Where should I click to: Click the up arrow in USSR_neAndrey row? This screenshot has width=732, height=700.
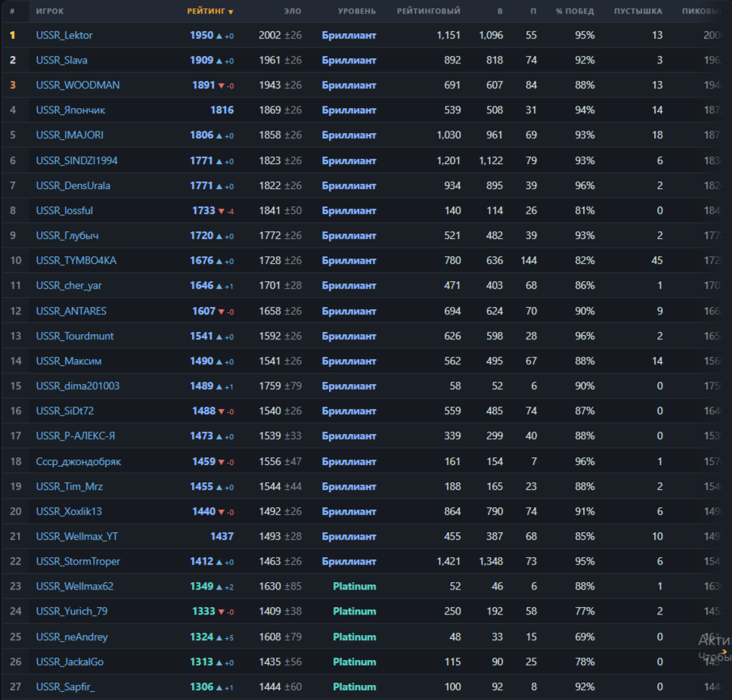pyautogui.click(x=219, y=637)
